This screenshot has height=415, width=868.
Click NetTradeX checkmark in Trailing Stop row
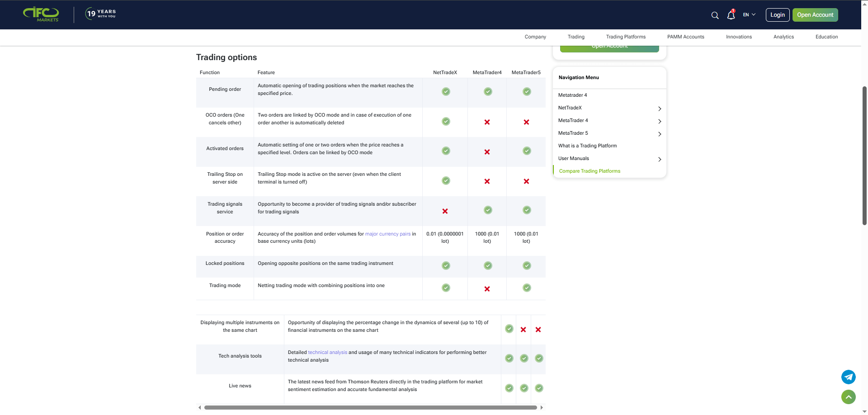(x=446, y=181)
